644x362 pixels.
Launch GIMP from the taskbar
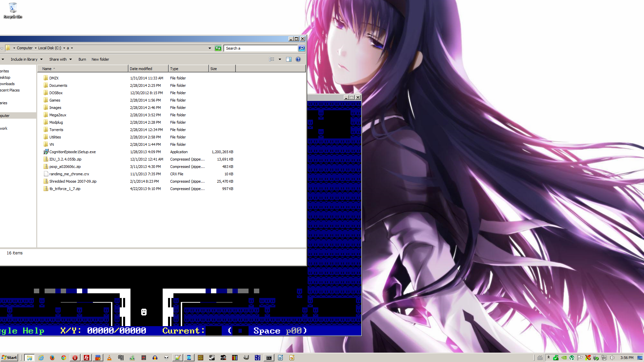tap(246, 358)
